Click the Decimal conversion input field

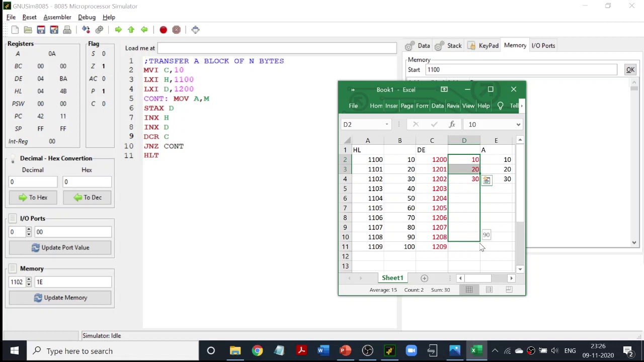(33, 182)
